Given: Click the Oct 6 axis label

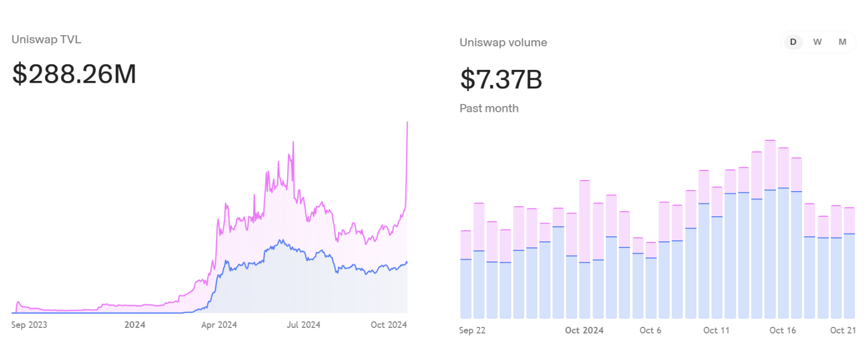Looking at the screenshot, I should pos(651,330).
